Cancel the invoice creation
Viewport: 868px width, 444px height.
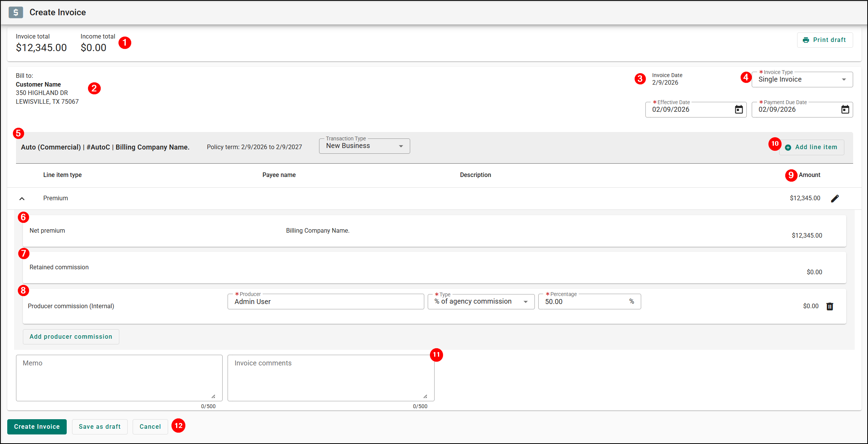tap(150, 426)
